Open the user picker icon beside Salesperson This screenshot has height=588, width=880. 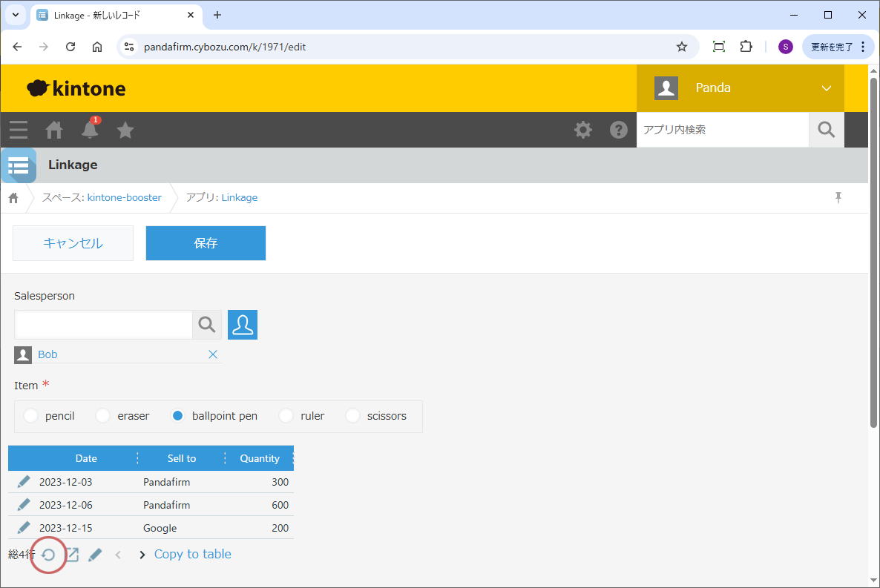pyautogui.click(x=243, y=325)
